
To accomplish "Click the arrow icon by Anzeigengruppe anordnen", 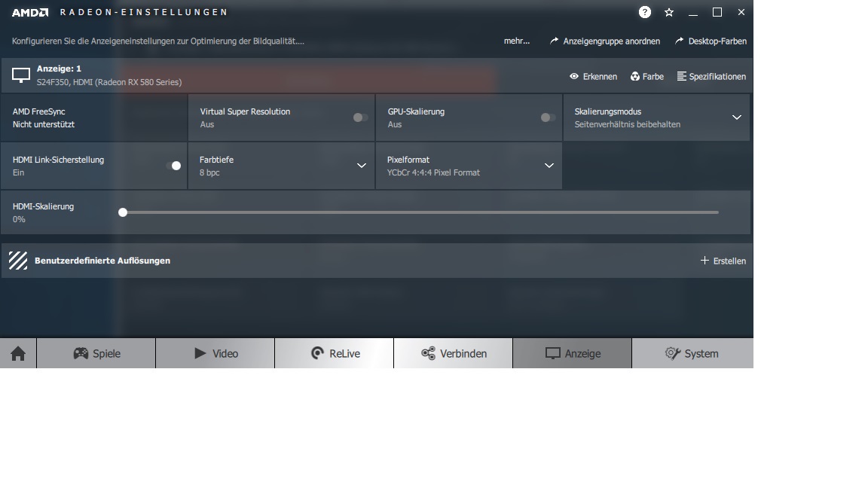I will pyautogui.click(x=554, y=41).
